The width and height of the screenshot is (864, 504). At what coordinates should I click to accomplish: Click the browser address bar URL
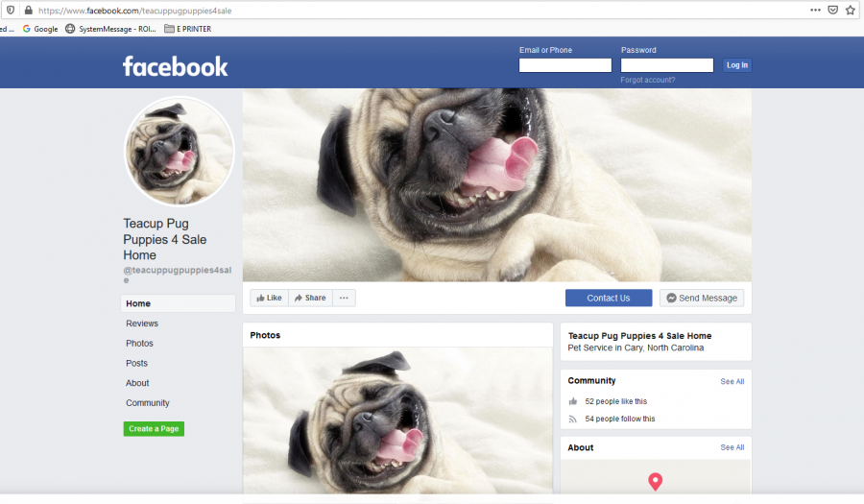point(135,11)
